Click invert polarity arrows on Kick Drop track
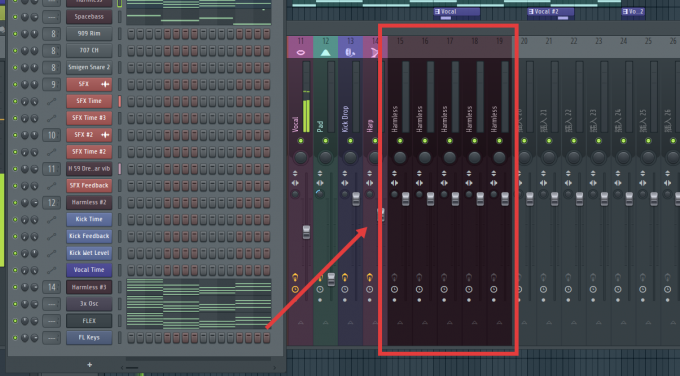680x376 pixels. 345,173
